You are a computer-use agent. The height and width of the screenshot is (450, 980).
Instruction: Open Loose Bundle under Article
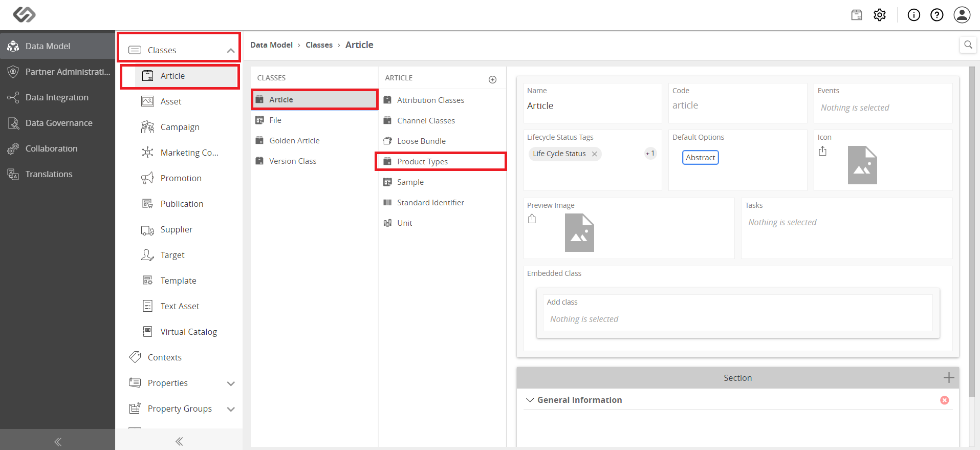442,141
